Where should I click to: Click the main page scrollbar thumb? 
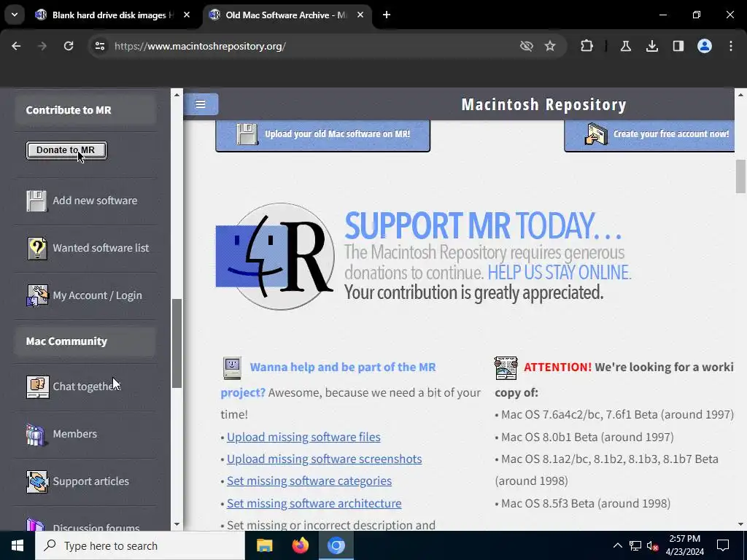click(740, 176)
